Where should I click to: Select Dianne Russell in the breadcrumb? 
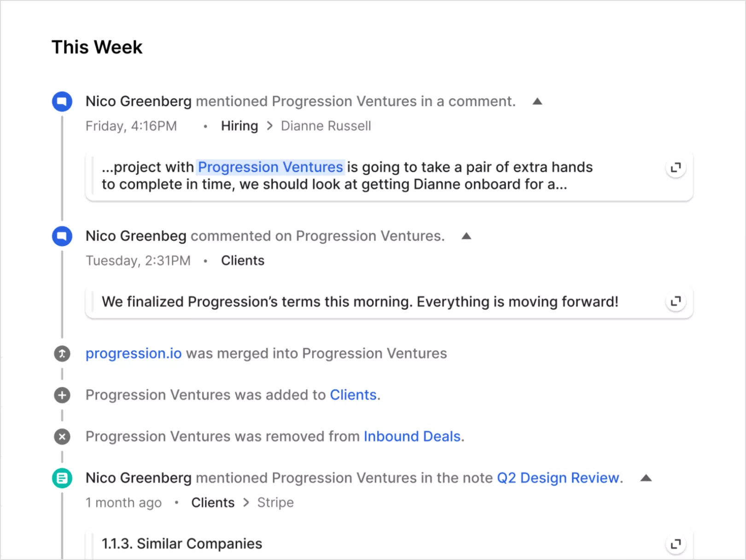[x=326, y=126]
